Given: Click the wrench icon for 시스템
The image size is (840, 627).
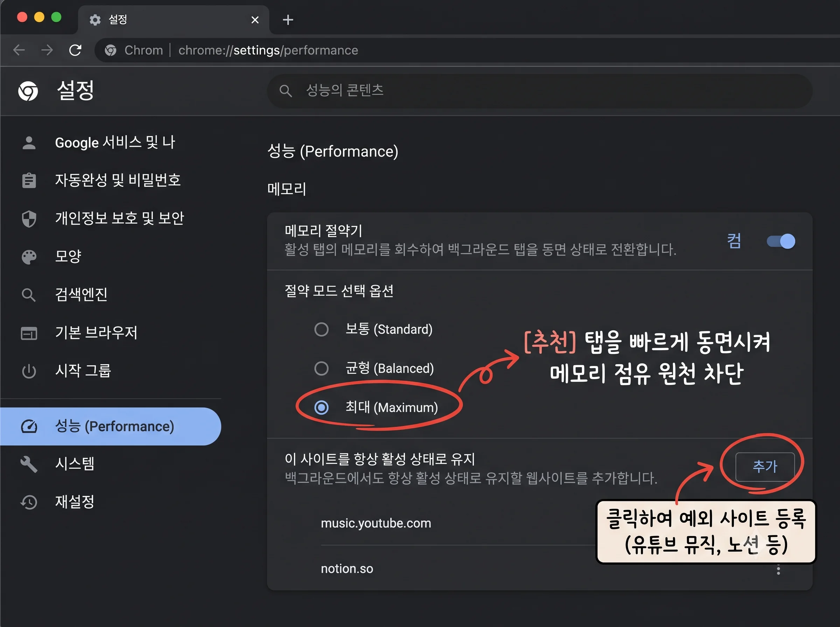Looking at the screenshot, I should (x=29, y=464).
